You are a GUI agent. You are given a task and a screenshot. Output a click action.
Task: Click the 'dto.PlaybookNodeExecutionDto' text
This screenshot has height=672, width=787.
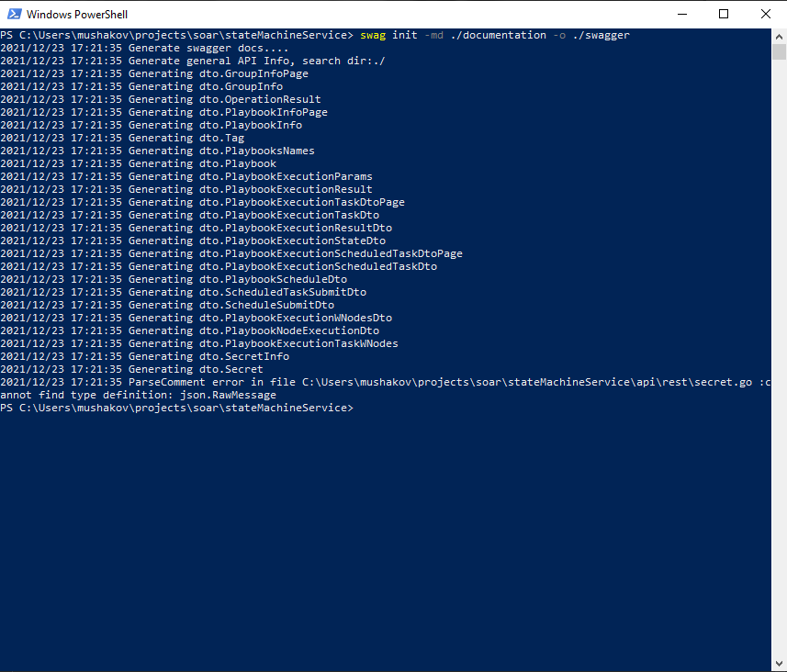(289, 330)
